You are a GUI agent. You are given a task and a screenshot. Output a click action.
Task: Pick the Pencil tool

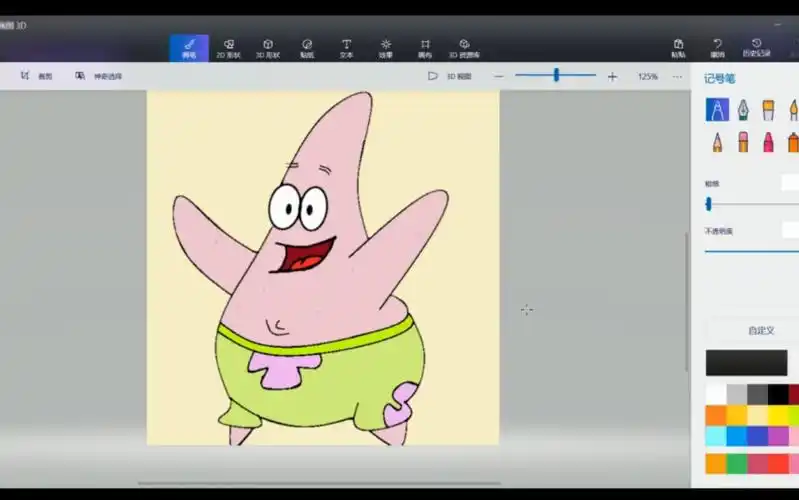pyautogui.click(x=717, y=142)
